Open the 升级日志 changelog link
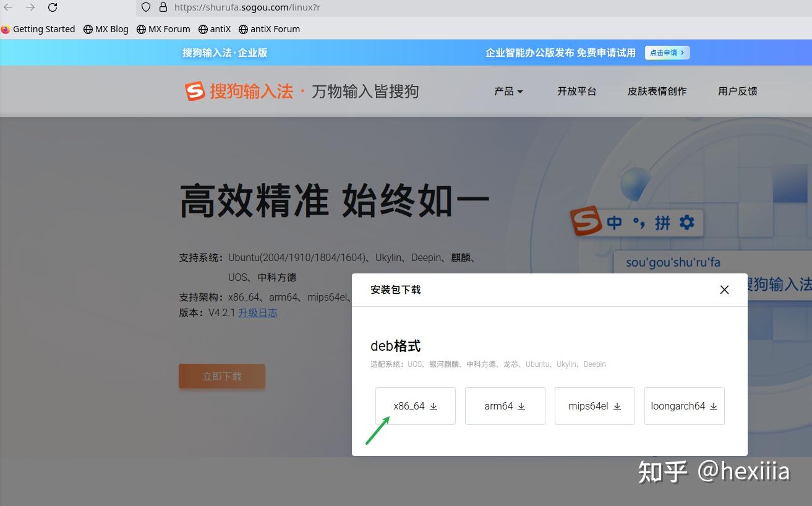The width and height of the screenshot is (812, 506). click(x=258, y=312)
